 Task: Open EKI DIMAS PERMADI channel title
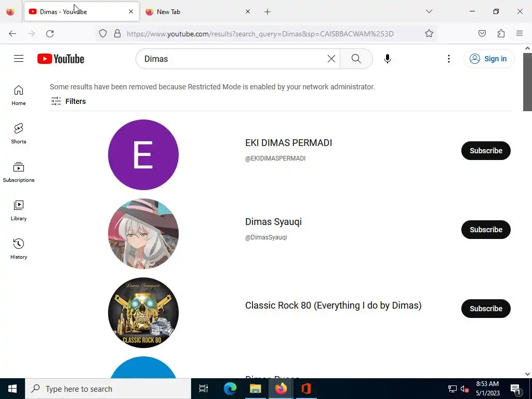(x=288, y=143)
